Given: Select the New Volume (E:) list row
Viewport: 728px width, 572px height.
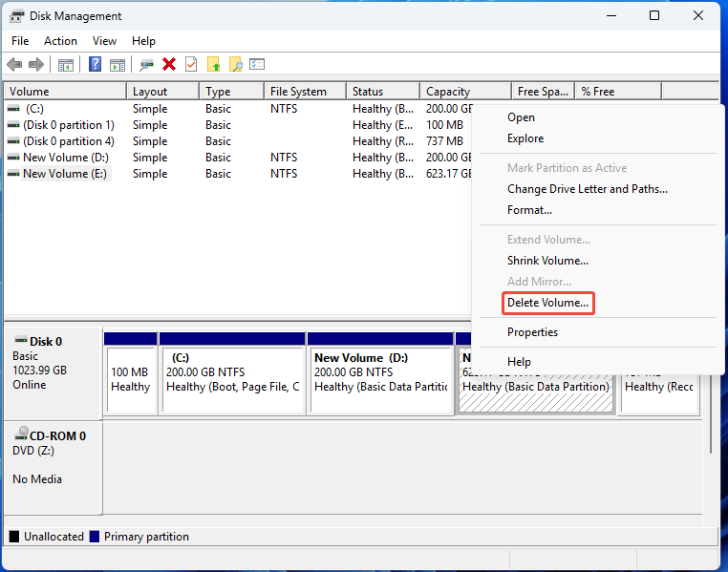Looking at the screenshot, I should (239, 174).
